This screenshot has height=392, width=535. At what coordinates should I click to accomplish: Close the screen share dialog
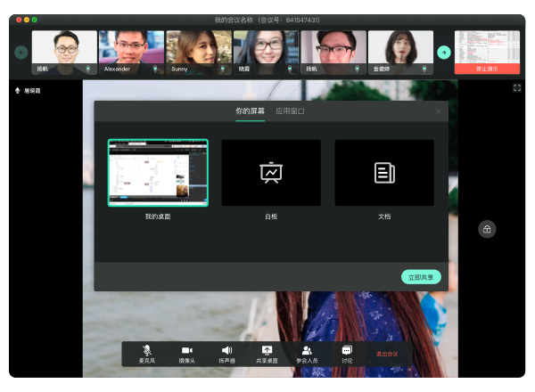pyautogui.click(x=438, y=111)
